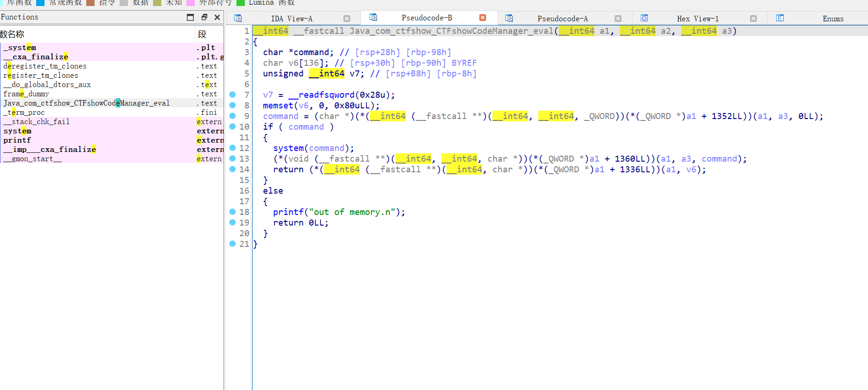Click the green Lumina function color swatch

(x=241, y=3)
